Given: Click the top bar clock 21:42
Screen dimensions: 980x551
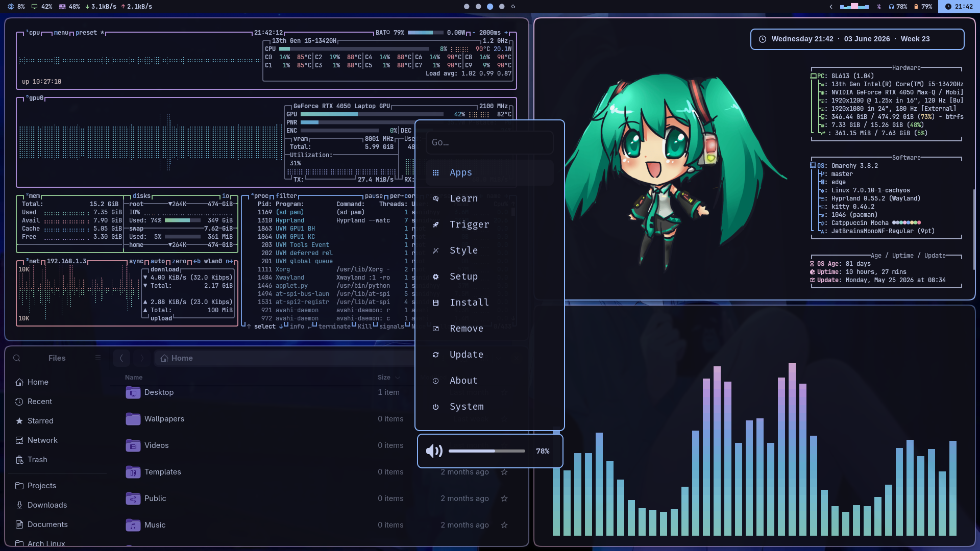Looking at the screenshot, I should (959, 7).
